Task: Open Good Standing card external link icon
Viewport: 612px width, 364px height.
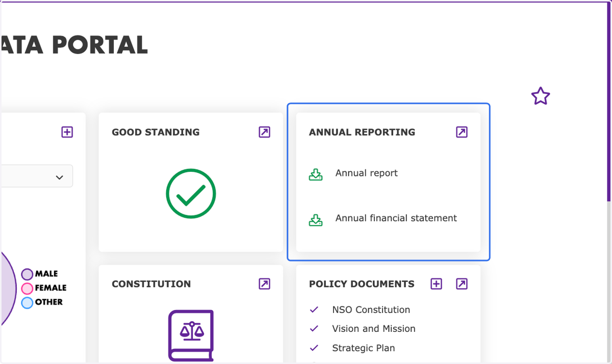Action: (264, 132)
